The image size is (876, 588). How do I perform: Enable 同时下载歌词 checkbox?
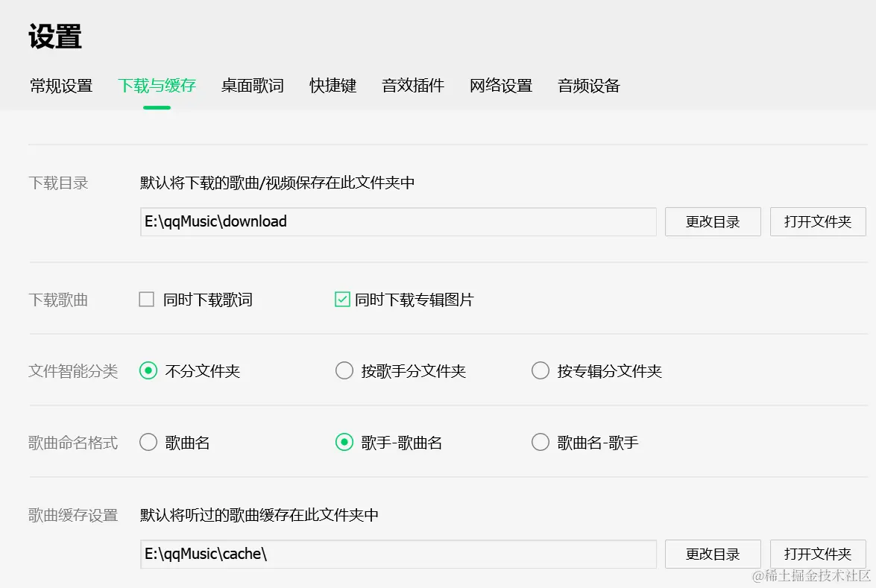(x=147, y=300)
